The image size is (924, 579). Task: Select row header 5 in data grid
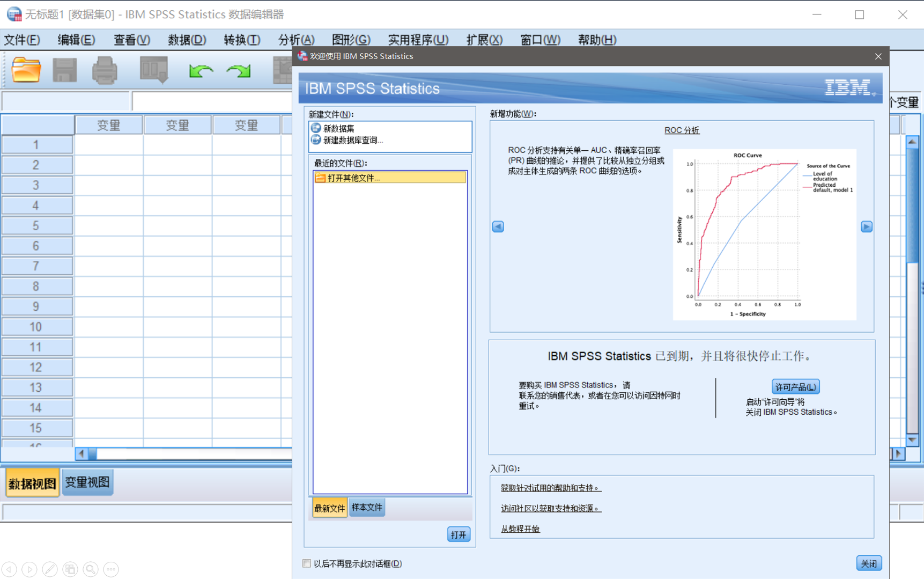pyautogui.click(x=36, y=225)
